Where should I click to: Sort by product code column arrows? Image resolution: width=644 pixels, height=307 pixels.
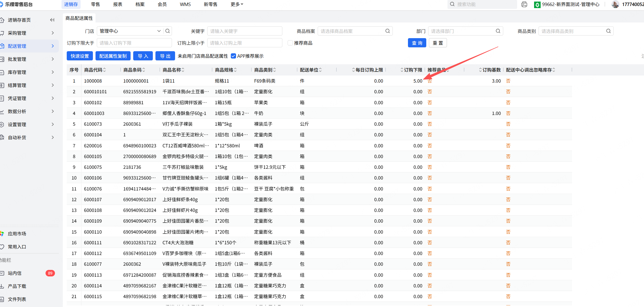click(x=104, y=70)
